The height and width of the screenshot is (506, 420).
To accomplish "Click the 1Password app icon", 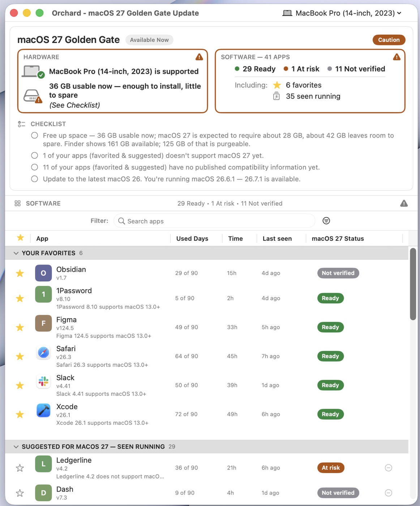I will tap(43, 294).
